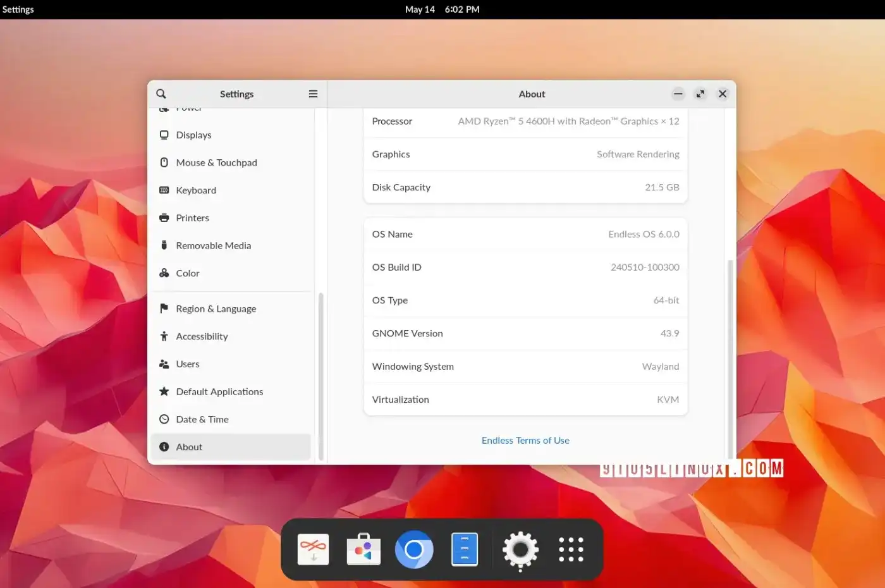Click the Color icon in sidebar

tap(164, 273)
